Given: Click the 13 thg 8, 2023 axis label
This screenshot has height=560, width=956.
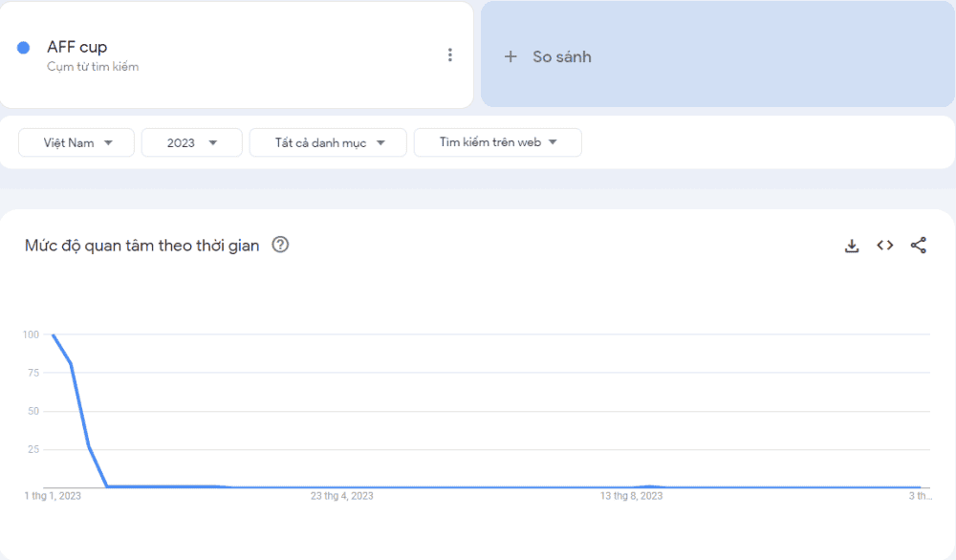Looking at the screenshot, I should coord(631,496).
